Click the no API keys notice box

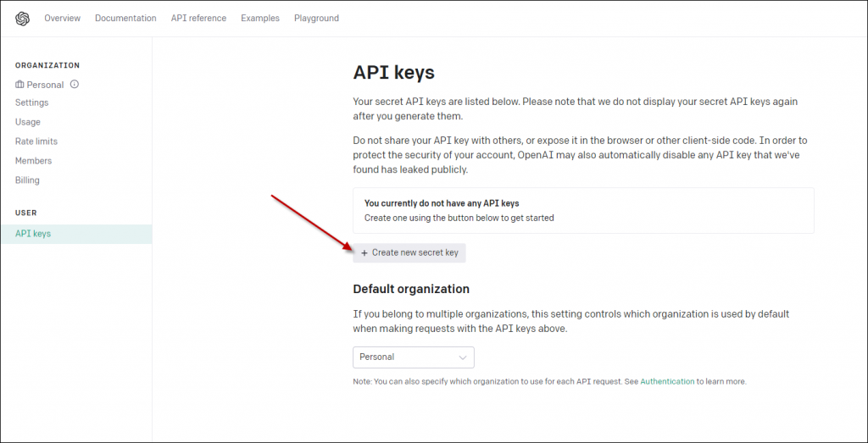pos(583,210)
